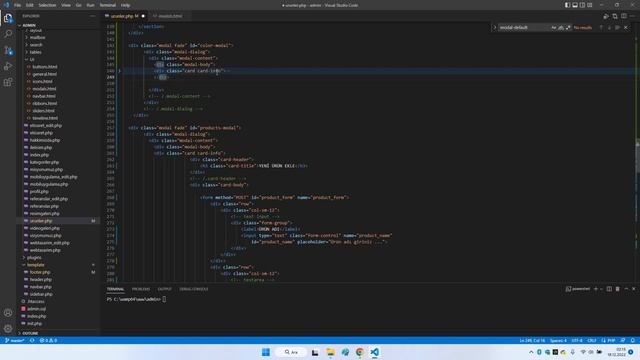Click the synchronize changes icon in status bar
640x360 pixels.
click(x=32, y=340)
